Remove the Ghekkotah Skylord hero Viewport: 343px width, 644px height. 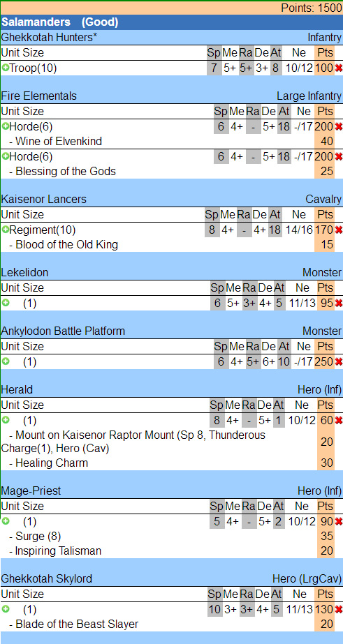[x=339, y=609]
